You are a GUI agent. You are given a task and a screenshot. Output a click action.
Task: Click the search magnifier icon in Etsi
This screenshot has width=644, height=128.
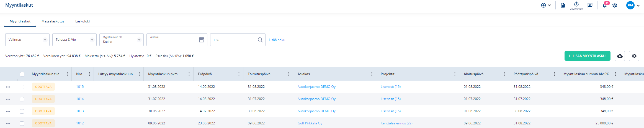coord(260,40)
